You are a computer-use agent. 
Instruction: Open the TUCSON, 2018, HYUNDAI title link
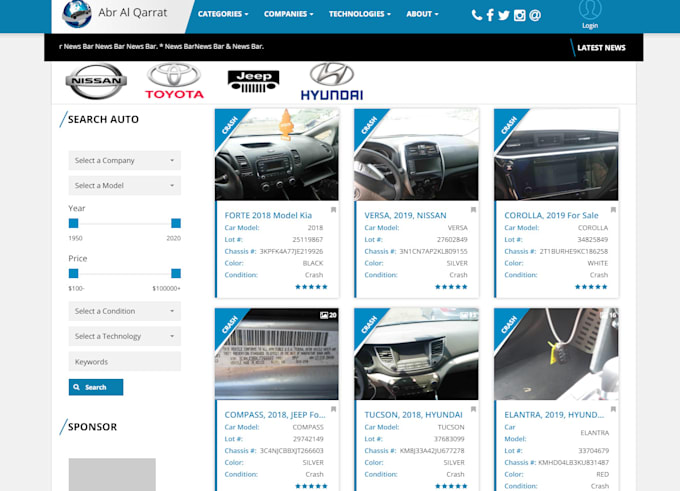pos(413,415)
